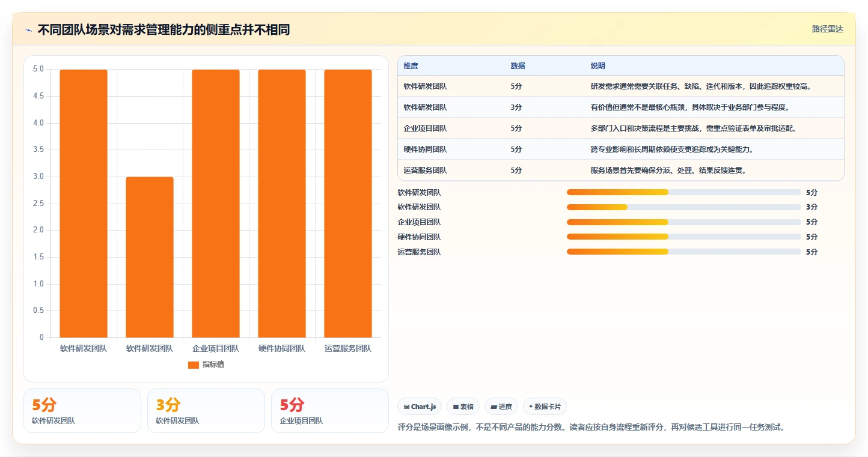Click the 软件研发团队 progress bar showing 3分
This screenshot has width=868, height=457.
(x=684, y=207)
